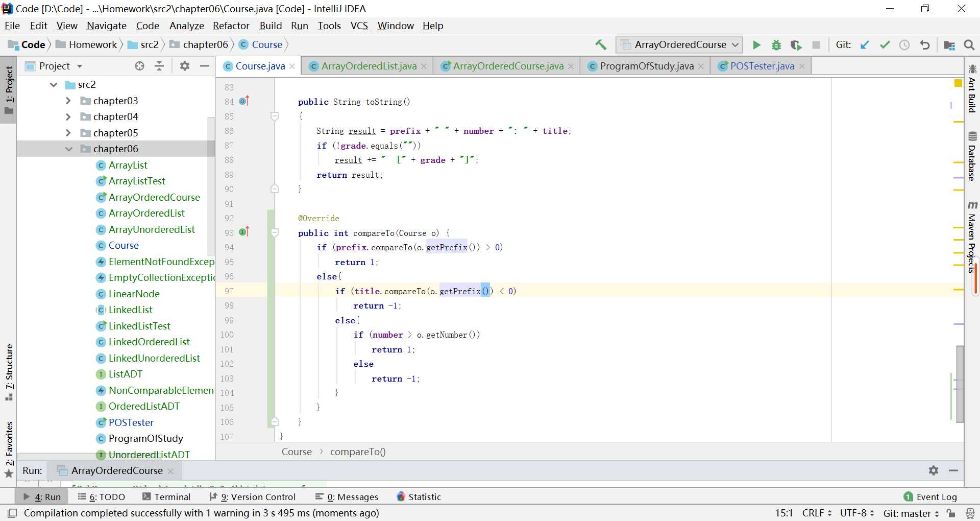Click yellow inspection indicator atop scrollbar
This screenshot has height=521, width=980.
pos(958,83)
